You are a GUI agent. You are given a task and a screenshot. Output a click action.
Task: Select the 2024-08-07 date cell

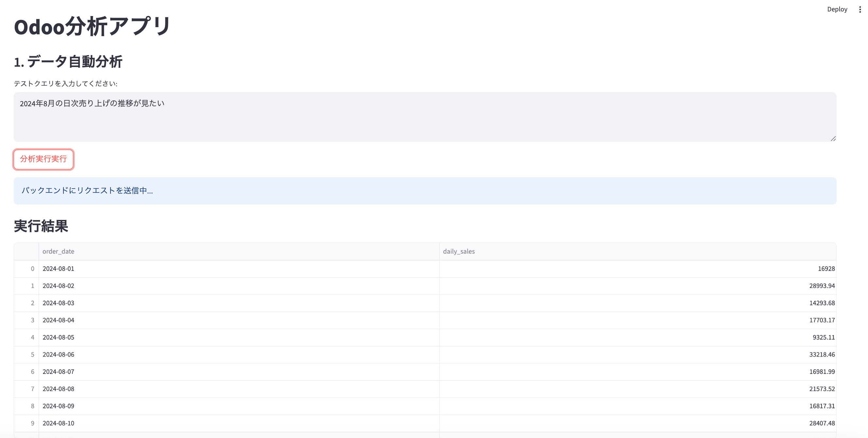click(x=58, y=372)
